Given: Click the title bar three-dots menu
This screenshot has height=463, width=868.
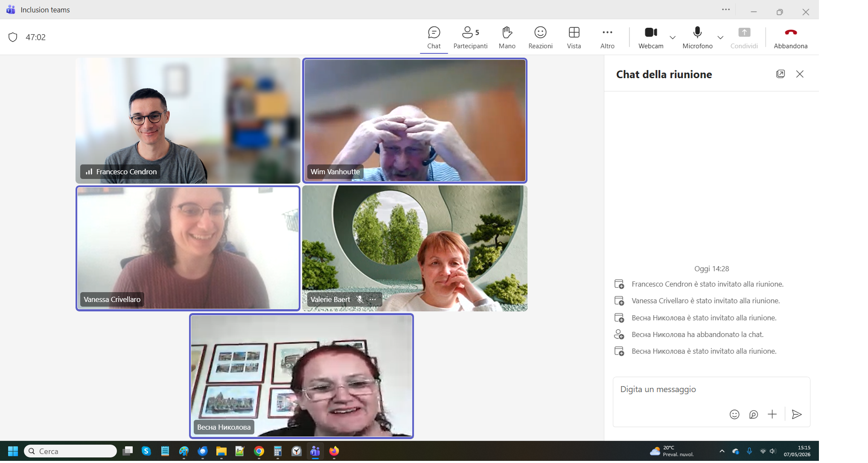Looking at the screenshot, I should point(725,9).
